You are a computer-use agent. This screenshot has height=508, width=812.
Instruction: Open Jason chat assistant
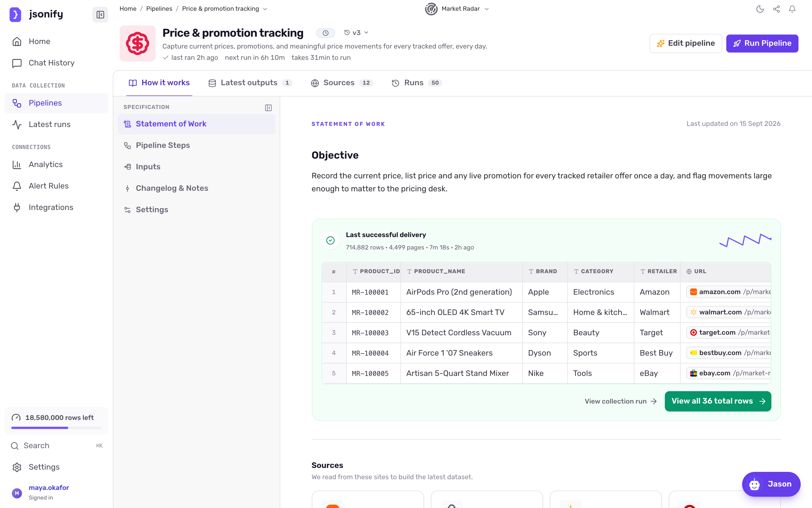771,484
